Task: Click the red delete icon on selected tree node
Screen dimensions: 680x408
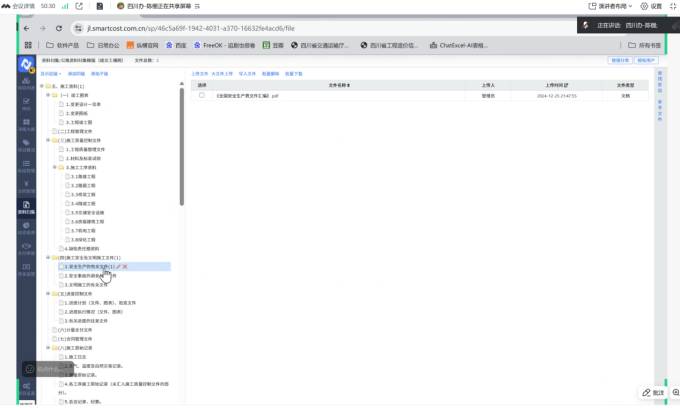Action: point(125,267)
